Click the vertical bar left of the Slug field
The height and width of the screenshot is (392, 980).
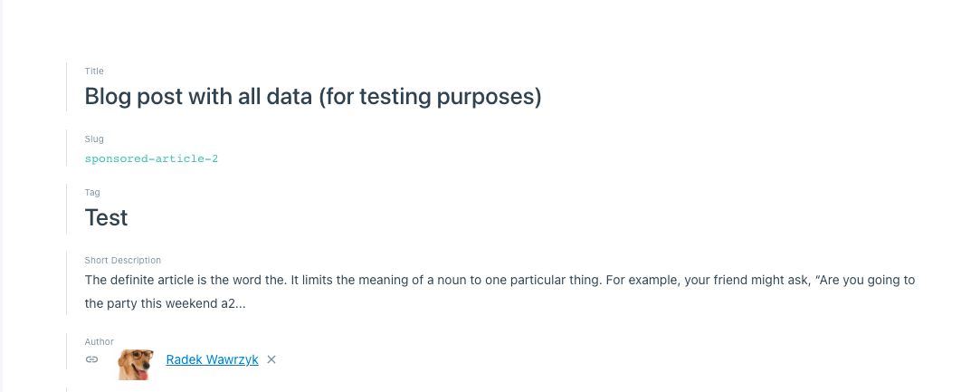66,149
